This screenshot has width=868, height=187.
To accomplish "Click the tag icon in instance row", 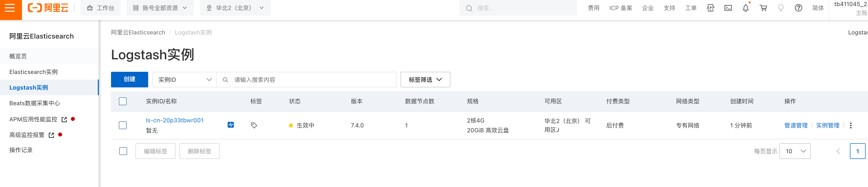I will click(x=254, y=125).
